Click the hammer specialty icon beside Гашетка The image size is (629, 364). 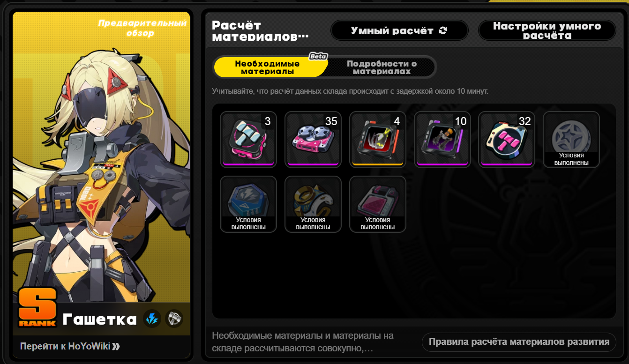coord(174,319)
